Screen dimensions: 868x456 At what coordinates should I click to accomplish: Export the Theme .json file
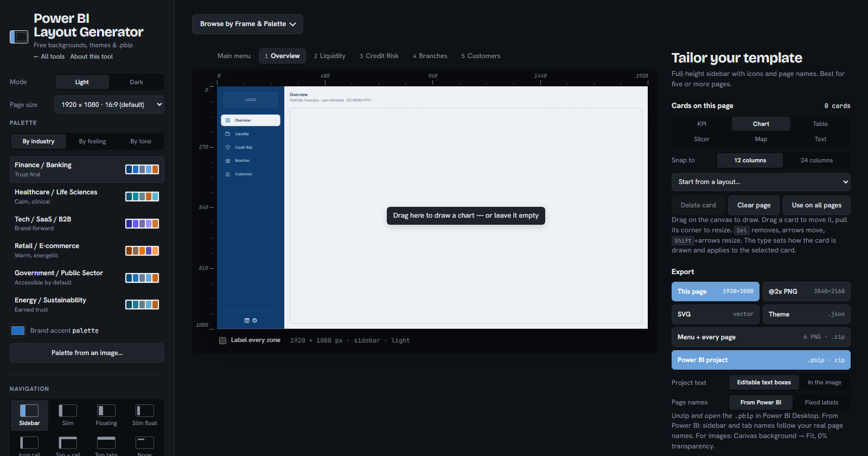coord(807,314)
